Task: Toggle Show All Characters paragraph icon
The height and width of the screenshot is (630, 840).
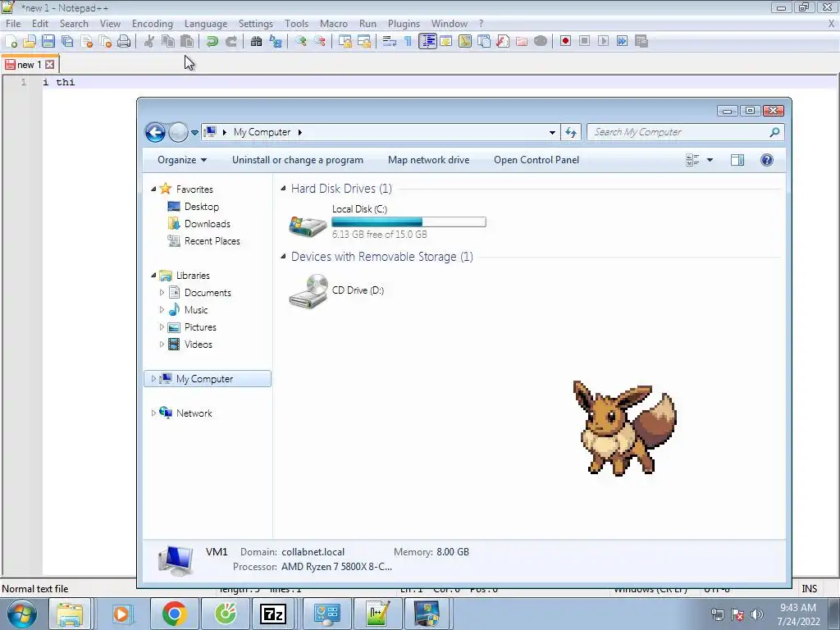Action: click(409, 41)
